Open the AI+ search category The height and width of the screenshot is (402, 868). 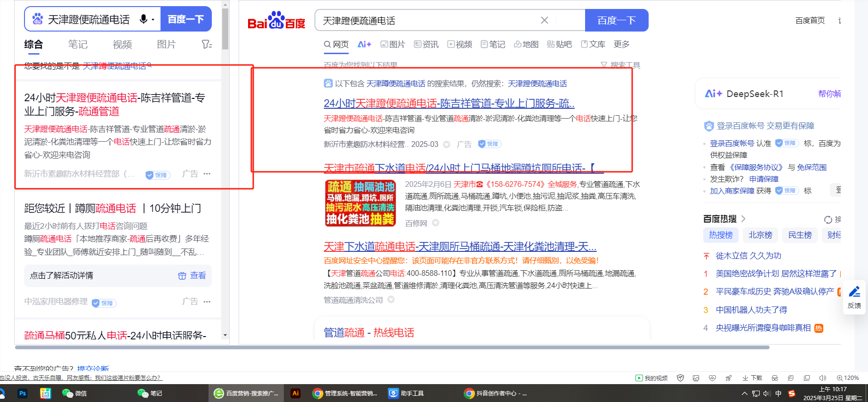click(x=364, y=44)
